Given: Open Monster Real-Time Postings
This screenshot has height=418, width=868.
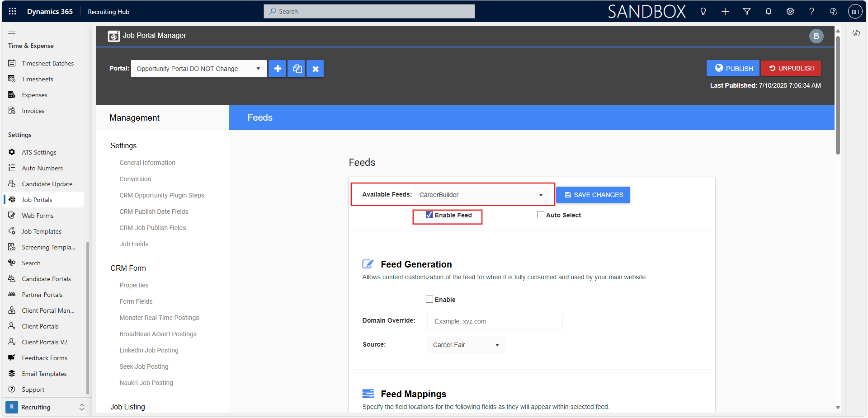Looking at the screenshot, I should click(159, 318).
